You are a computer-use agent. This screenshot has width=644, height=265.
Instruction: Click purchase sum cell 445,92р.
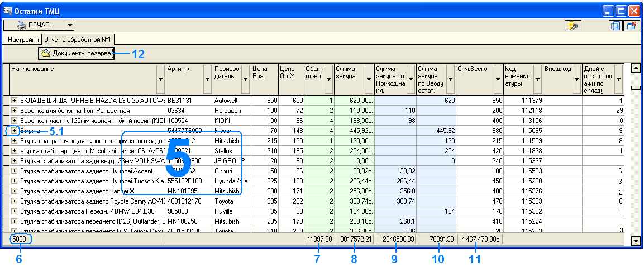354,131
